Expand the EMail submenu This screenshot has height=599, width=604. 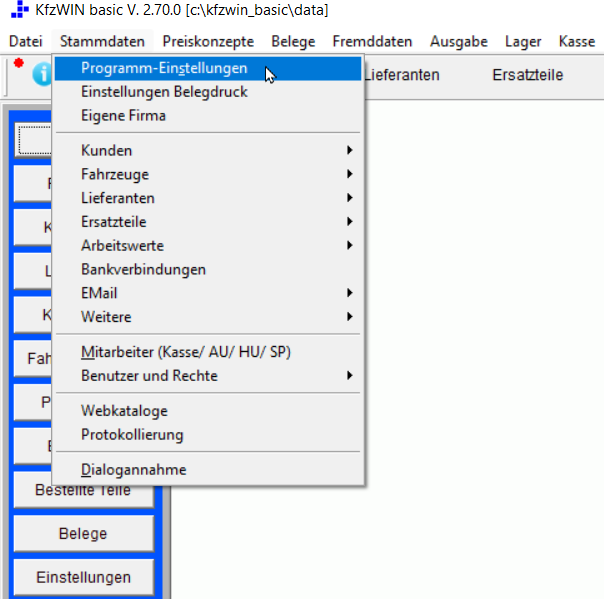tap(208, 293)
